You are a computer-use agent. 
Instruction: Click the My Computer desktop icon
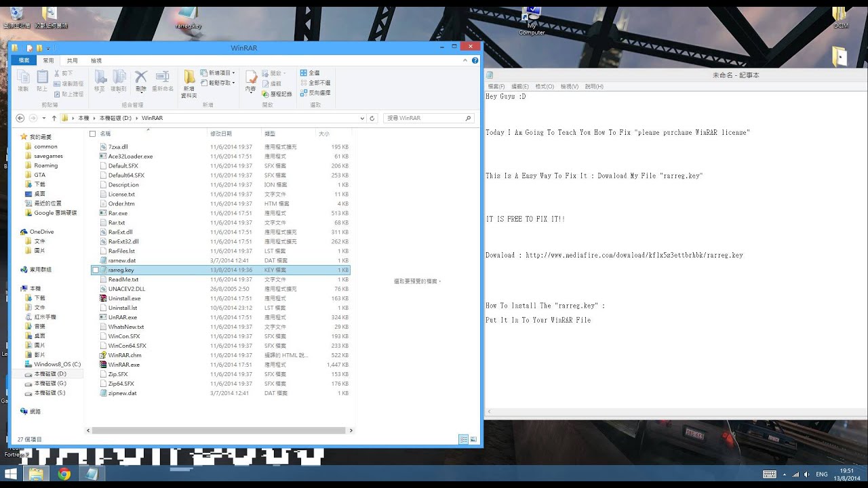point(532,19)
